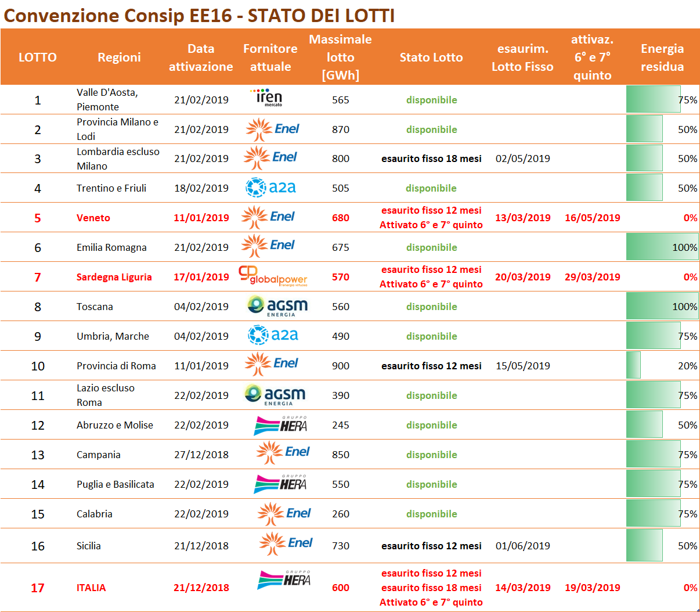
Task: Click the Hera logo in the ITALIA row
Action: click(284, 579)
